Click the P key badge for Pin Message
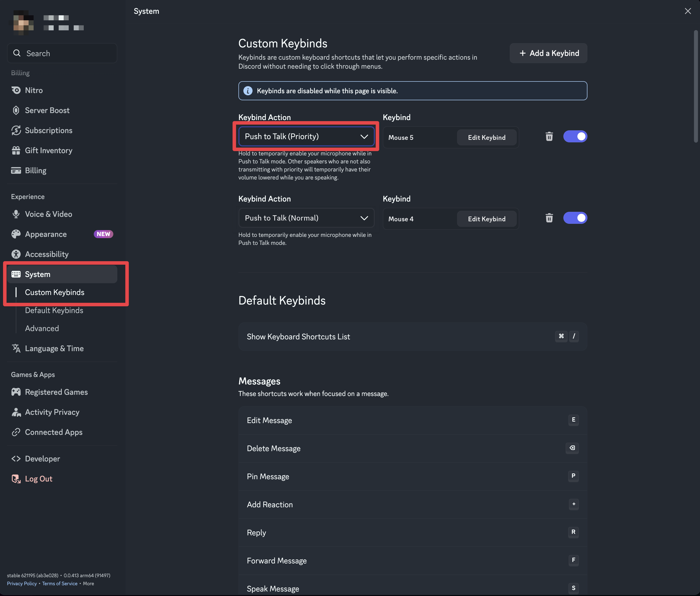700x596 pixels. coord(573,476)
